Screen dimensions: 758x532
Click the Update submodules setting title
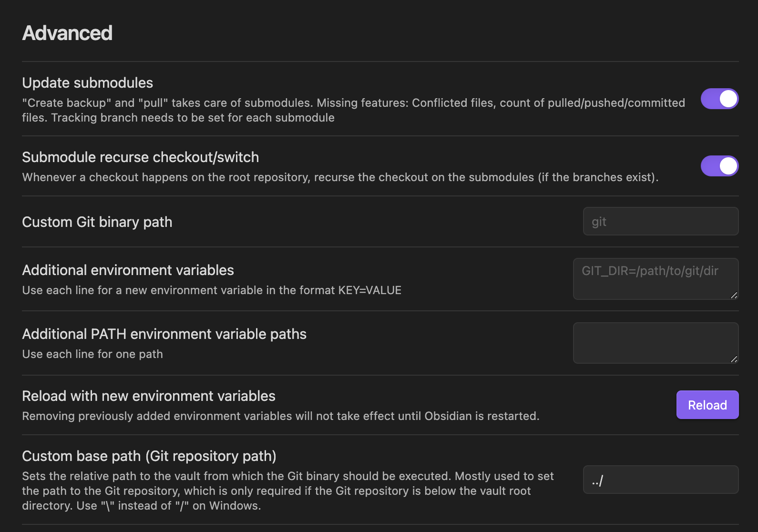(x=87, y=83)
